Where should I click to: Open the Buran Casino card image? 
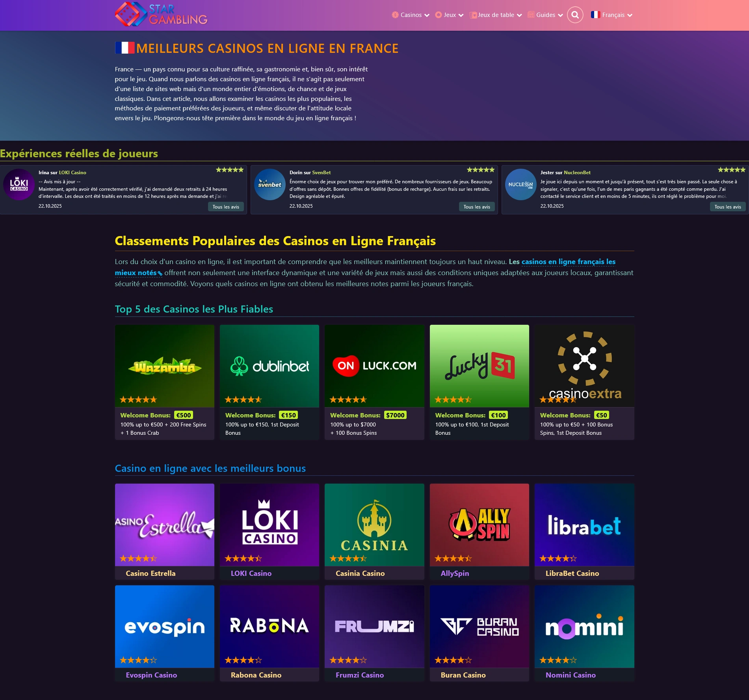[x=480, y=626]
